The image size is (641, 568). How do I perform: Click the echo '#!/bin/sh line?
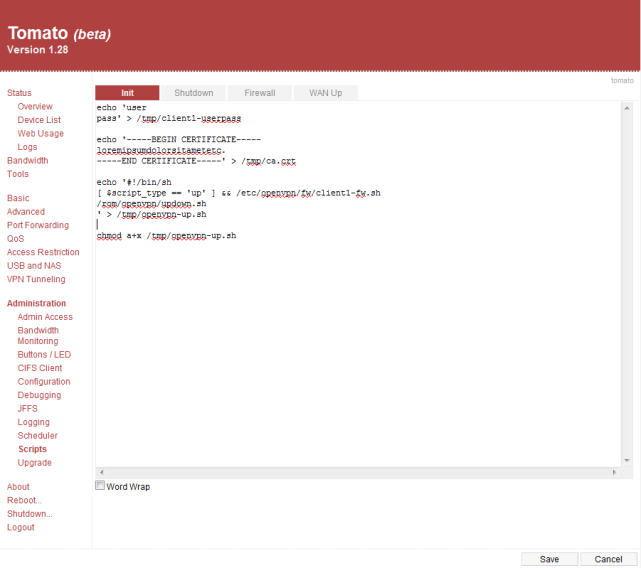134,182
